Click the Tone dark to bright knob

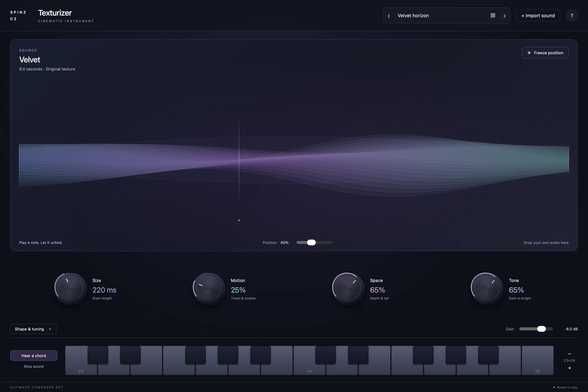pyautogui.click(x=487, y=288)
